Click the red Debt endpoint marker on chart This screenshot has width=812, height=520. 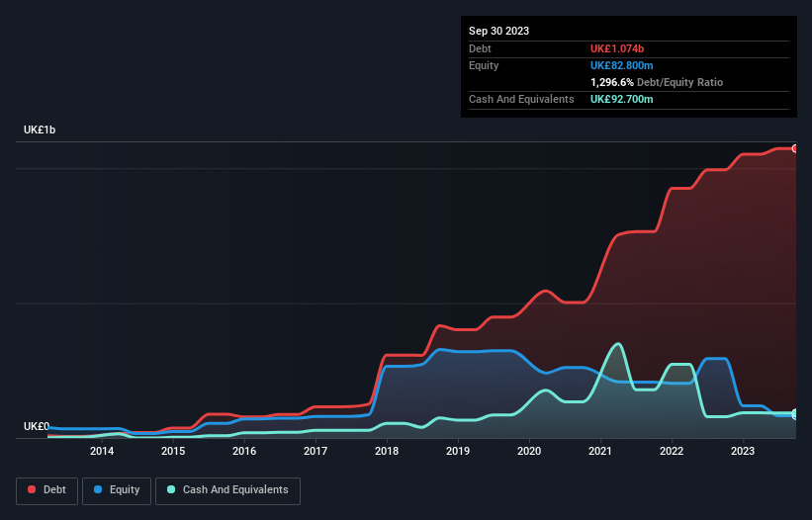click(795, 148)
